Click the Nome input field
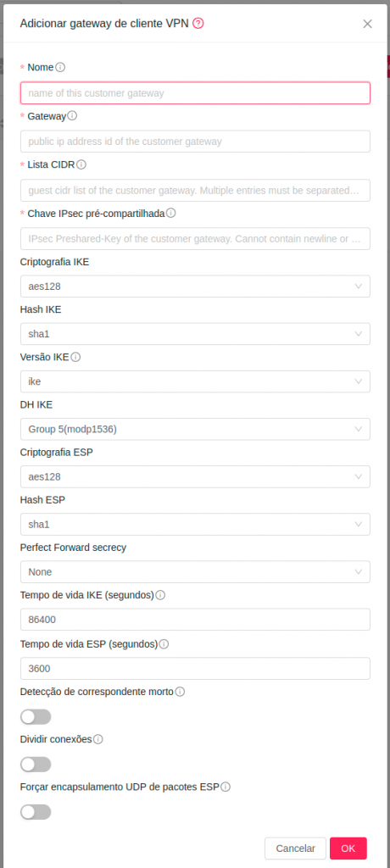 (x=195, y=93)
